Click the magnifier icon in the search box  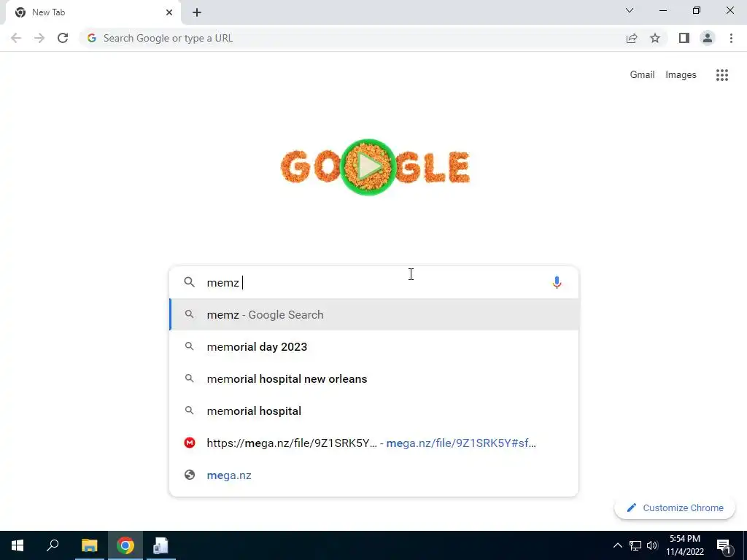pyautogui.click(x=189, y=282)
